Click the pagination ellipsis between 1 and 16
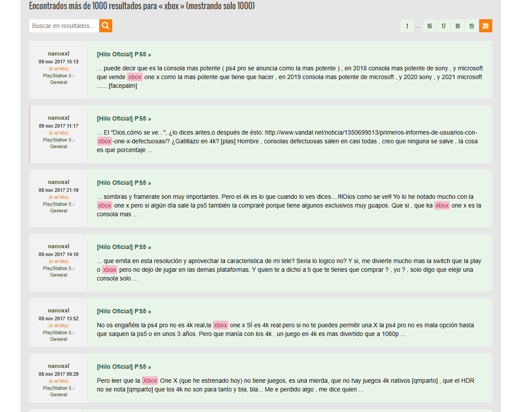This screenshot has width=532, height=412. (418, 26)
